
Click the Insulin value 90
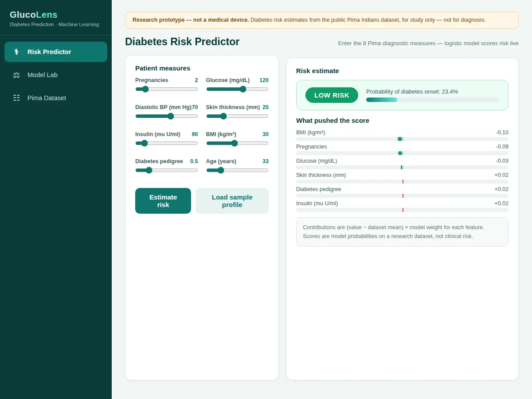click(195, 134)
